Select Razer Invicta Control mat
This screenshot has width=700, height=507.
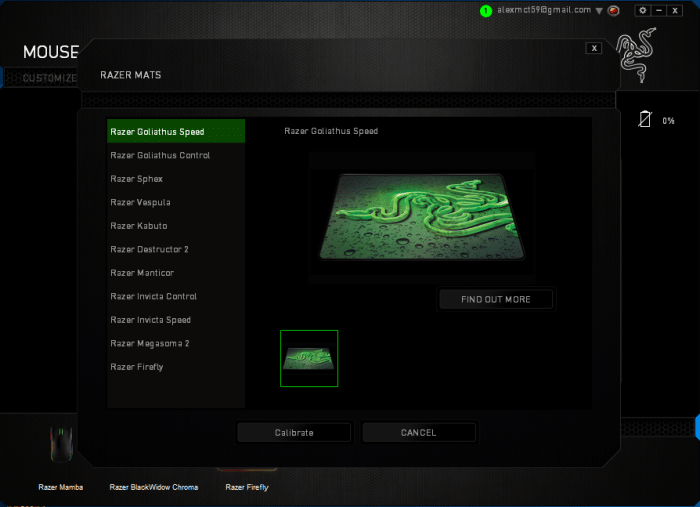pos(176,296)
